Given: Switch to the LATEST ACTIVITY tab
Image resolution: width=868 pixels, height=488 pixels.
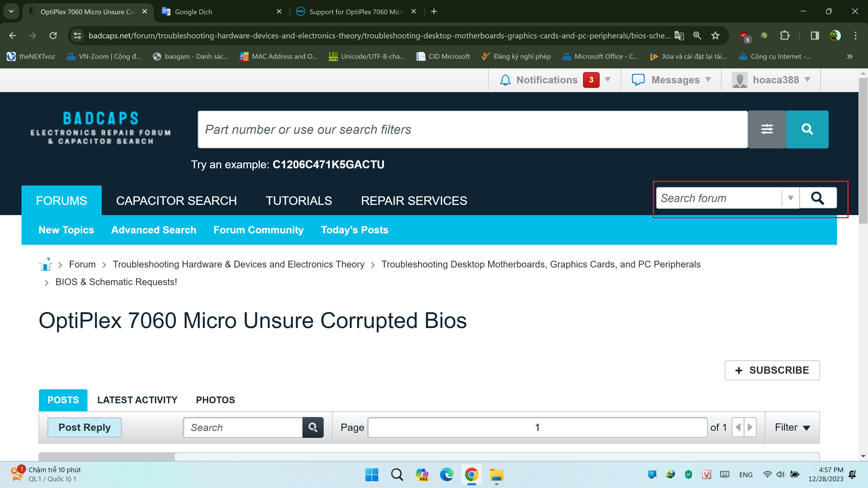Looking at the screenshot, I should click(137, 400).
